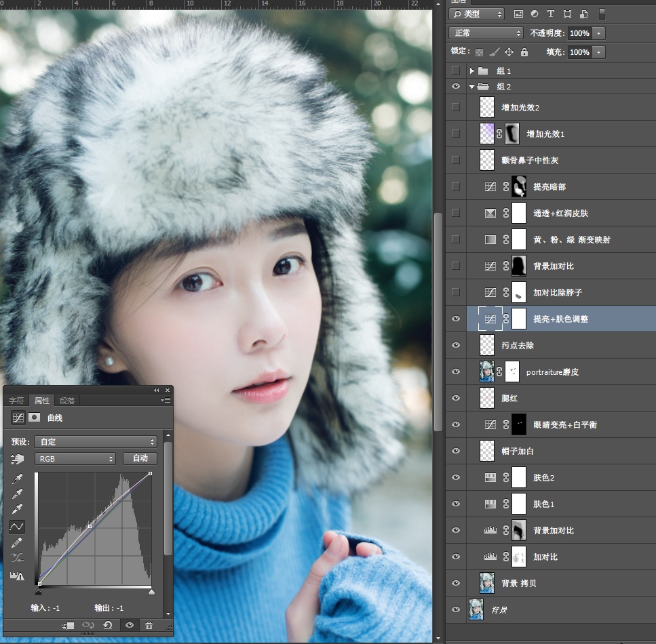Screen dimensions: 656x644
Task: Show the 增加光效2 layer
Action: [x=456, y=107]
